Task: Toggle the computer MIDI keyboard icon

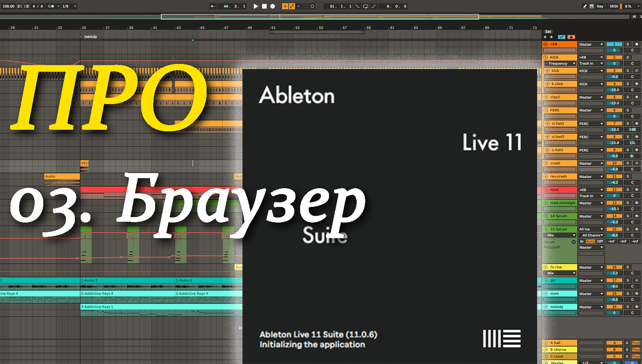Action: [592, 6]
